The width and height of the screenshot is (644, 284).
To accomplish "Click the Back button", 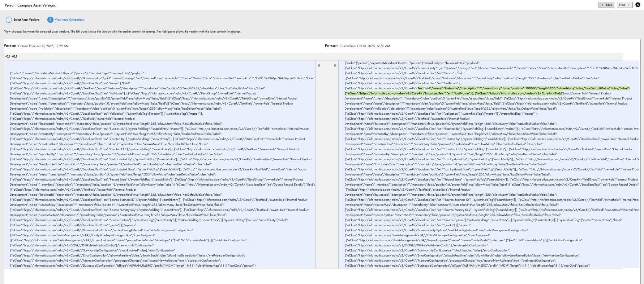I will (x=606, y=5).
